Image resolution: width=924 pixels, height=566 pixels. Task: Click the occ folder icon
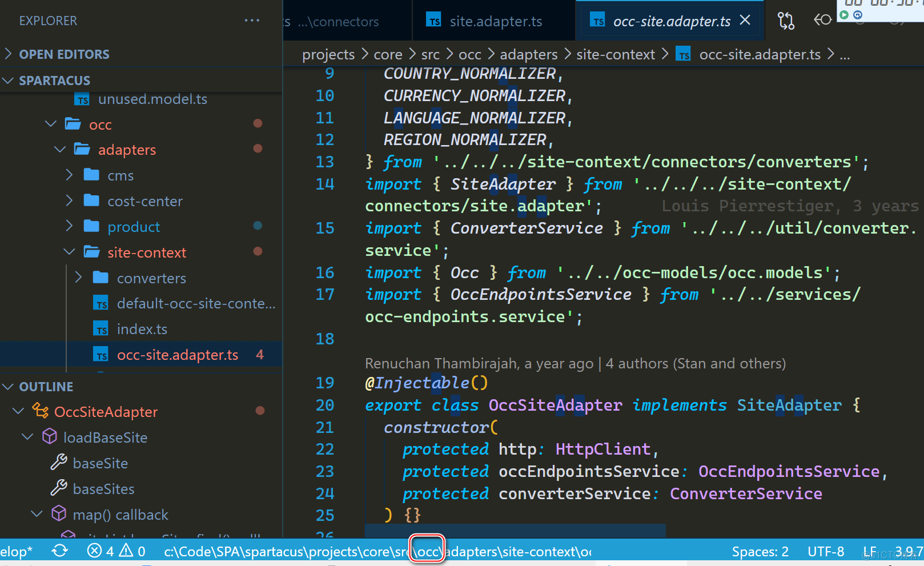pyautogui.click(x=73, y=124)
